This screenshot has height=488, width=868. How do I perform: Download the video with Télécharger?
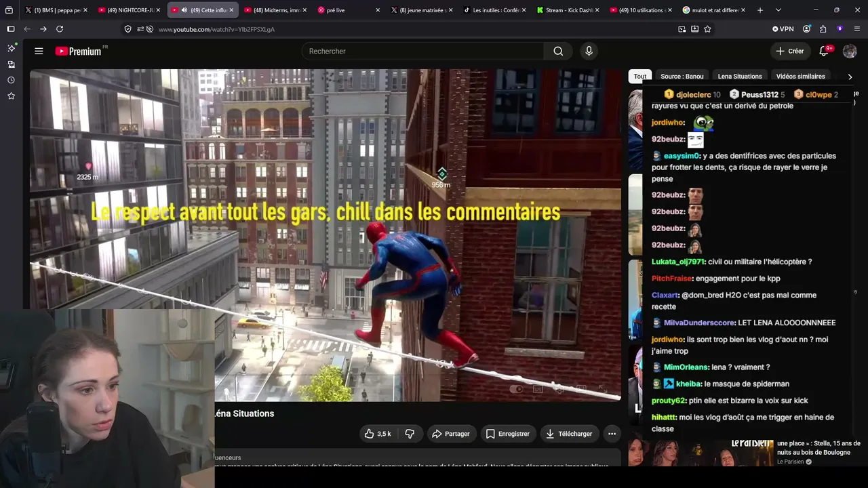pyautogui.click(x=569, y=434)
